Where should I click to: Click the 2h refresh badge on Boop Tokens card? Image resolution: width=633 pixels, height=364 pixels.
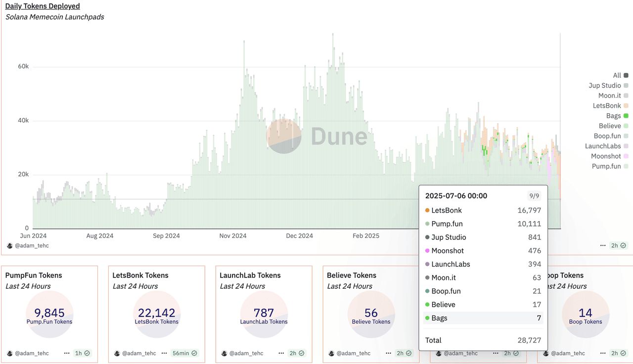click(x=618, y=353)
